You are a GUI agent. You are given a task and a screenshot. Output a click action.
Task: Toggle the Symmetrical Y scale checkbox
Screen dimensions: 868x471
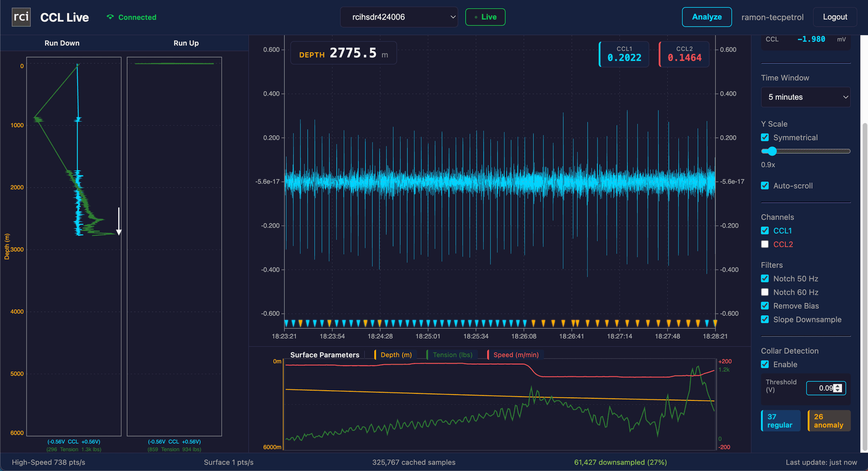pos(765,137)
